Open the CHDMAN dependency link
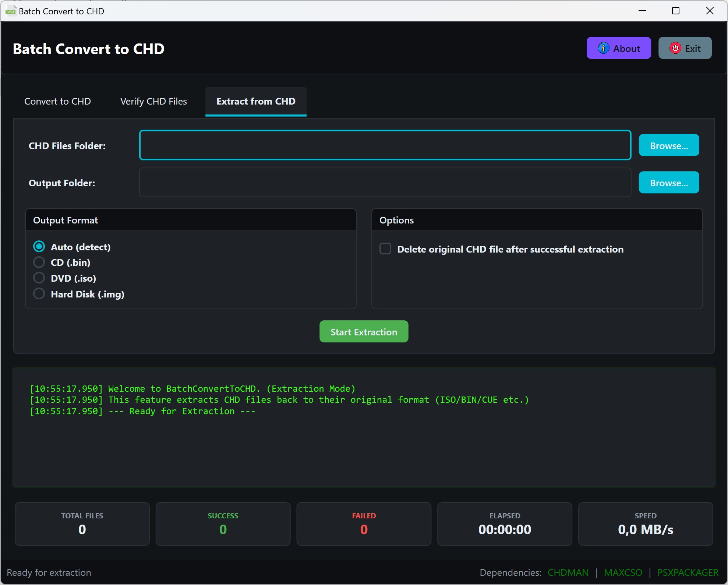 [x=568, y=572]
